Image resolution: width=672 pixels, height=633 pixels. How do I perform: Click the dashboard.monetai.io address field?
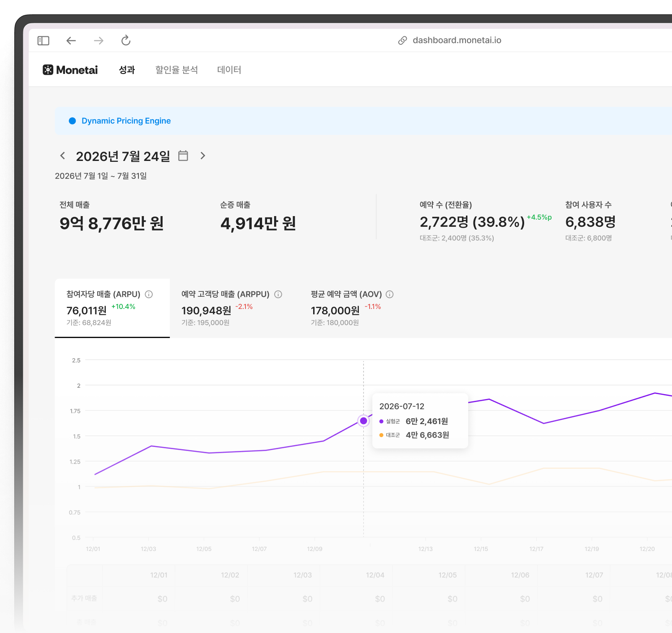[x=457, y=40]
